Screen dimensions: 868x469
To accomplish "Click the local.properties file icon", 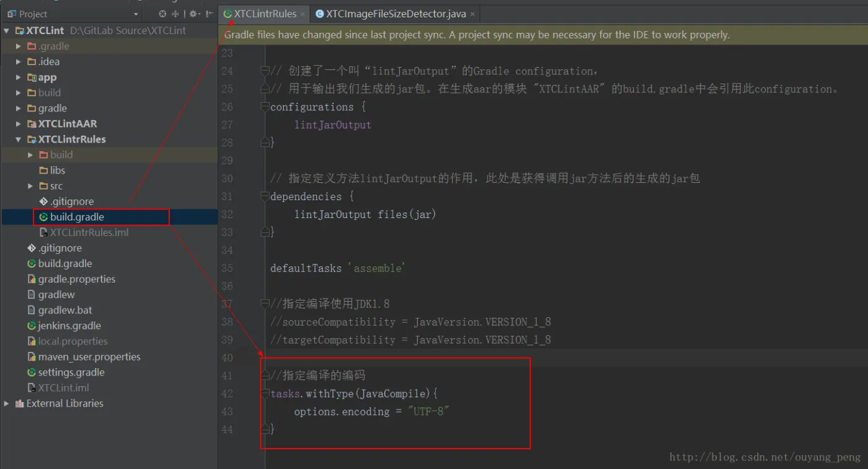I will point(32,341).
